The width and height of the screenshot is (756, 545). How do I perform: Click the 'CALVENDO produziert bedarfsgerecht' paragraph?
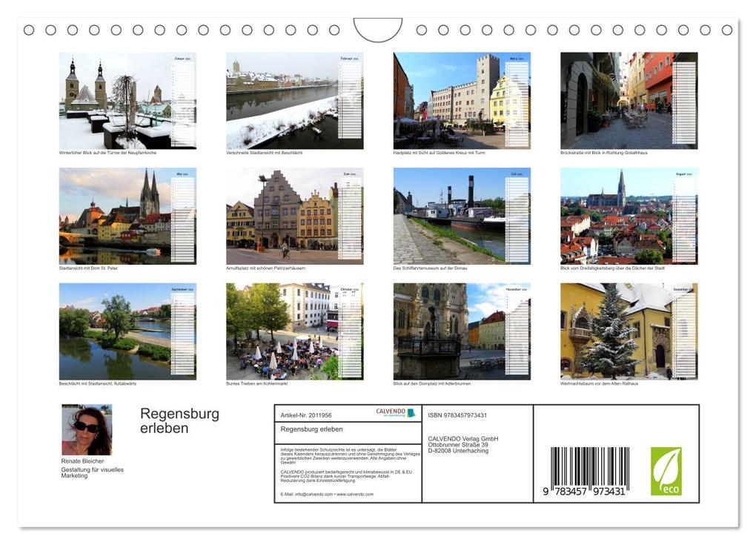347,476
